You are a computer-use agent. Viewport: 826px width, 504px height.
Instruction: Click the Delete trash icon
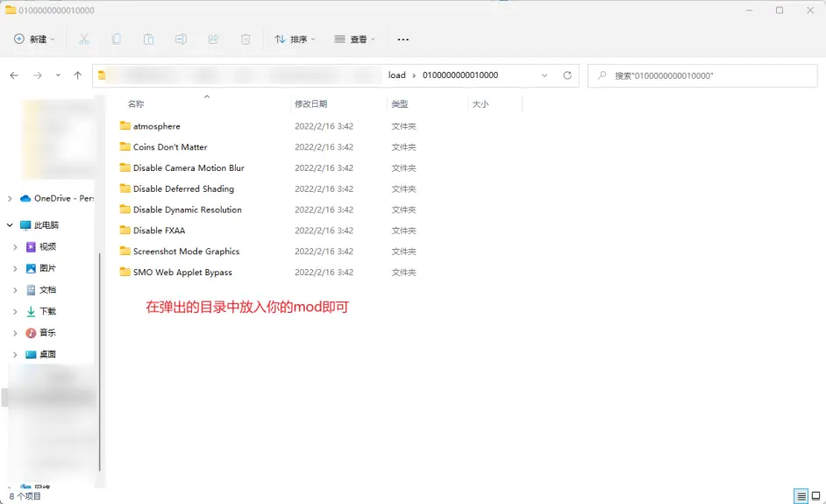[x=246, y=39]
